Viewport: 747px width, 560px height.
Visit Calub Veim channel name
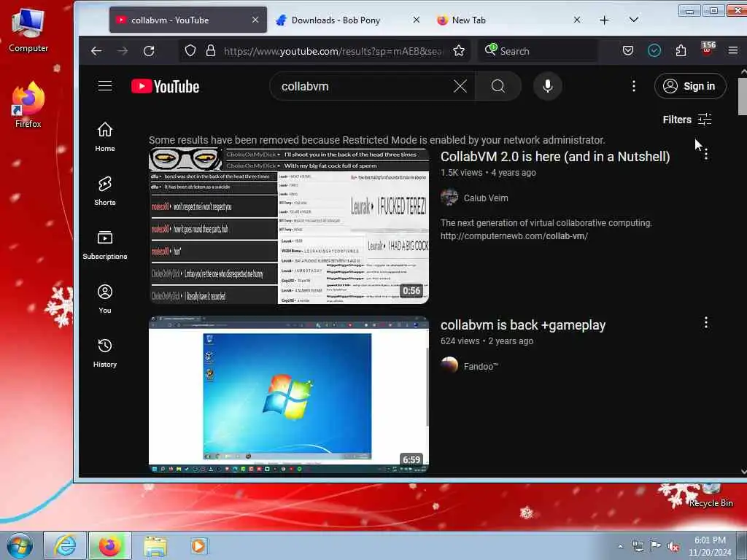tap(486, 198)
